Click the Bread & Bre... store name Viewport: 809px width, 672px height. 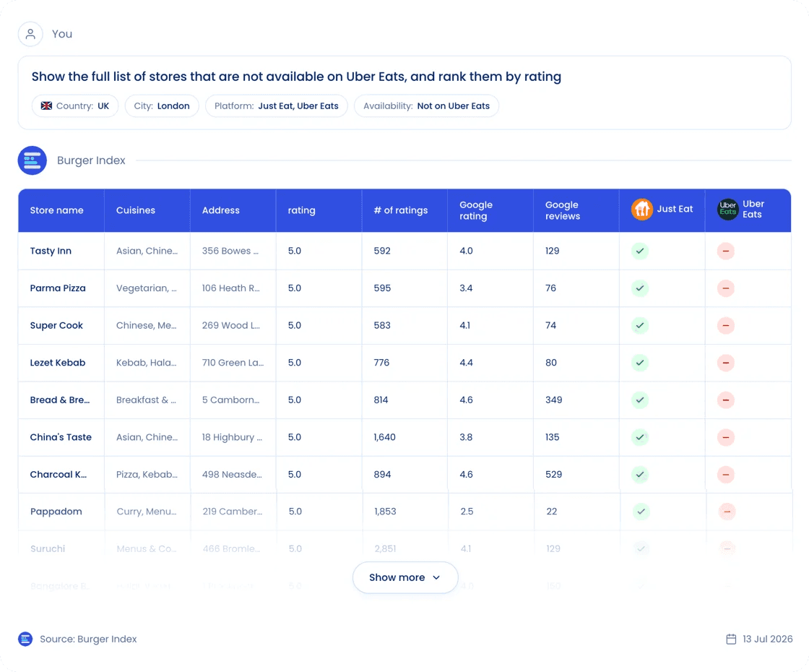click(x=60, y=400)
